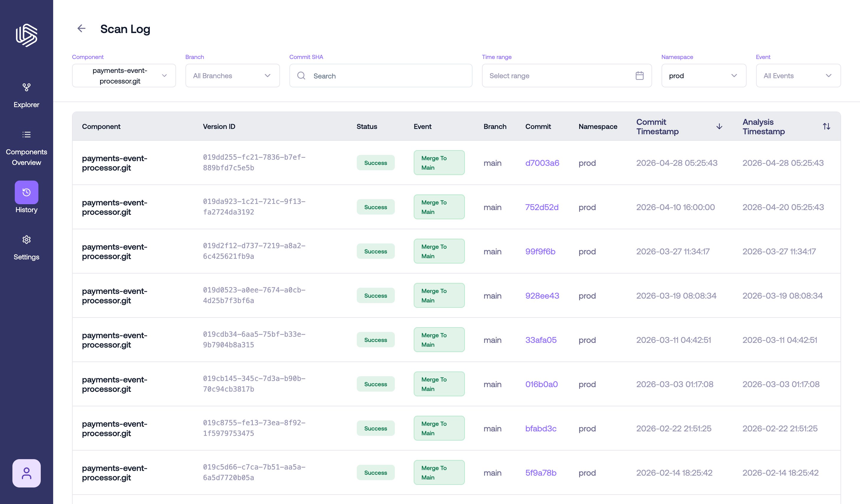Click Success badge for commit 5f9a78b
The width and height of the screenshot is (860, 504).
pos(375,473)
